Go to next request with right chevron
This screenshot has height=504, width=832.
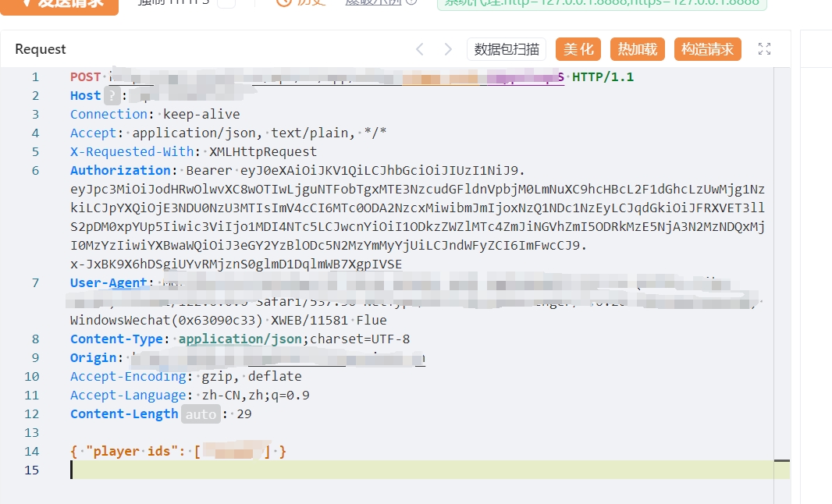448,49
